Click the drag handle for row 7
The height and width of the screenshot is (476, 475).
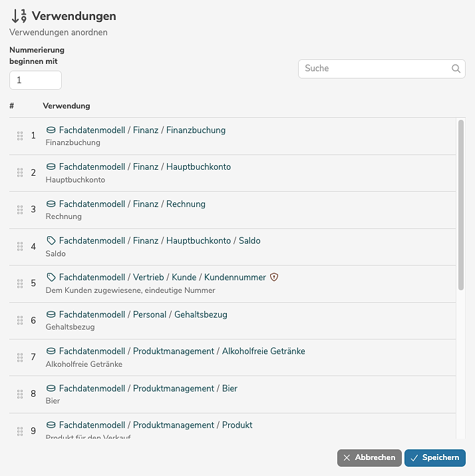(20, 357)
